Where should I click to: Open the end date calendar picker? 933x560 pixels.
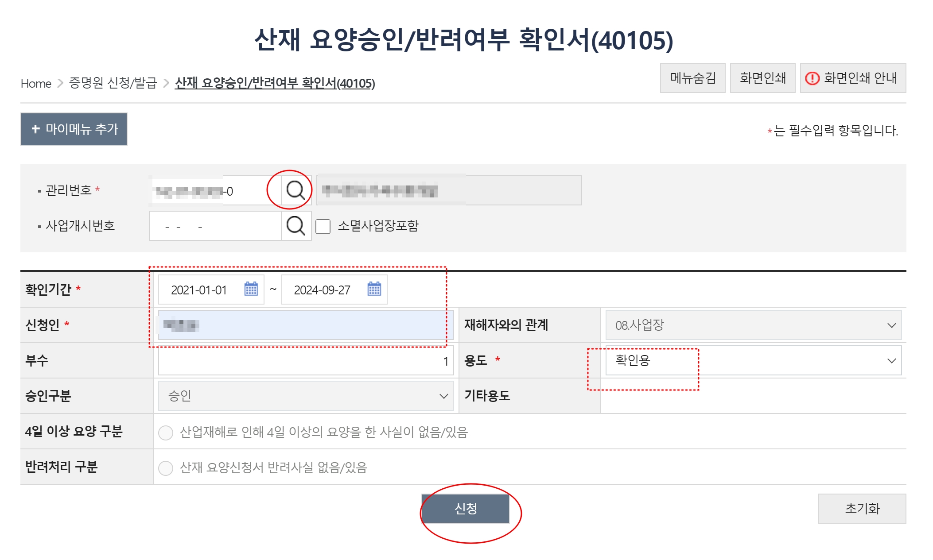(374, 289)
